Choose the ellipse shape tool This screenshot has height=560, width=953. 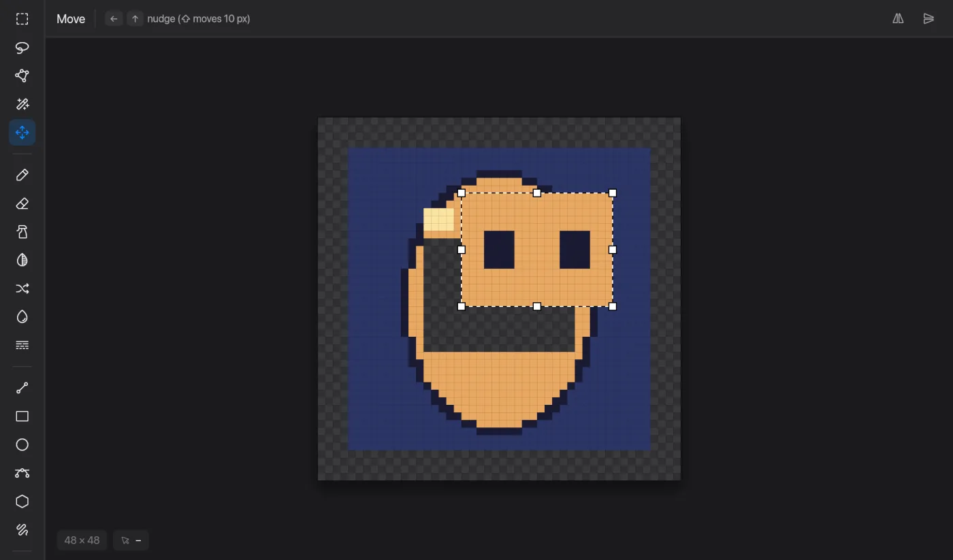coord(22,445)
